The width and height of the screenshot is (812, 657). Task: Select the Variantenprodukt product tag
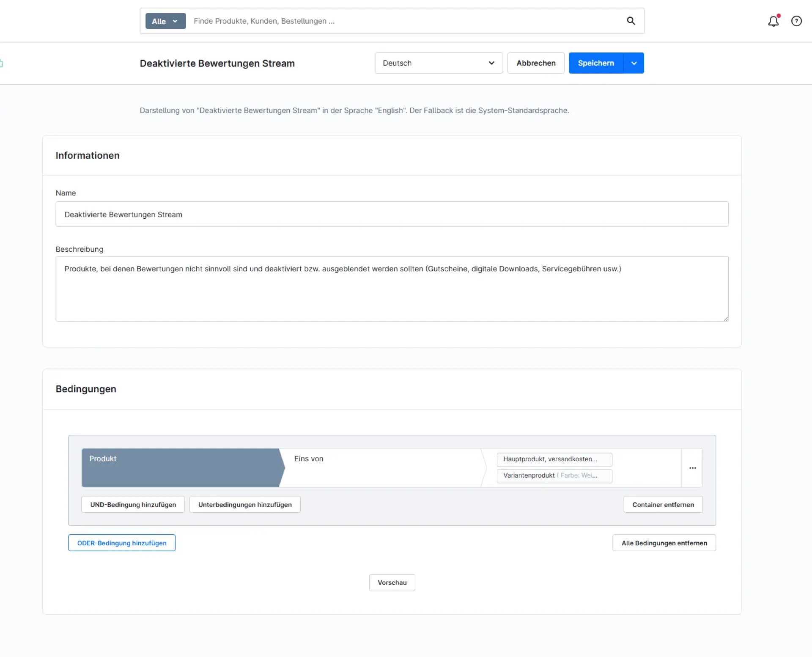pos(554,476)
